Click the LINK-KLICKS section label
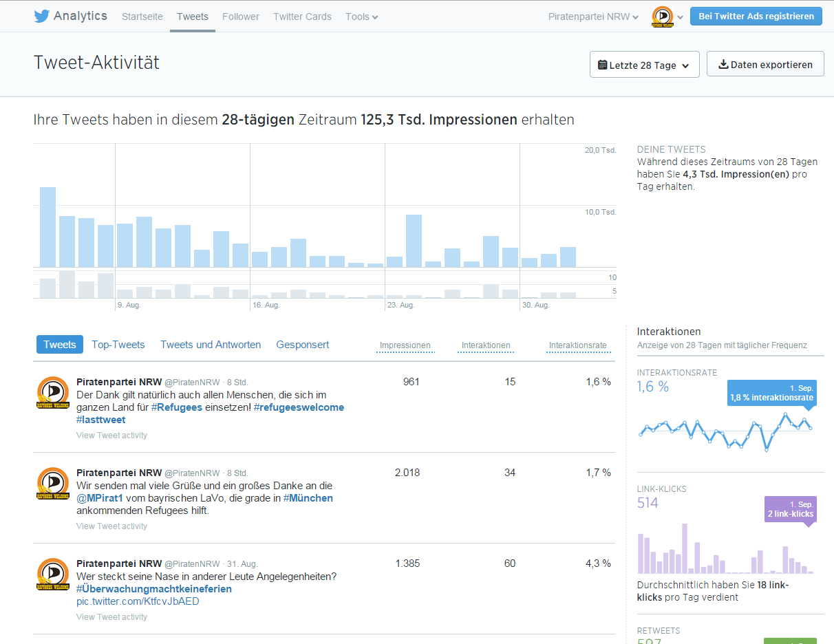 (x=662, y=489)
